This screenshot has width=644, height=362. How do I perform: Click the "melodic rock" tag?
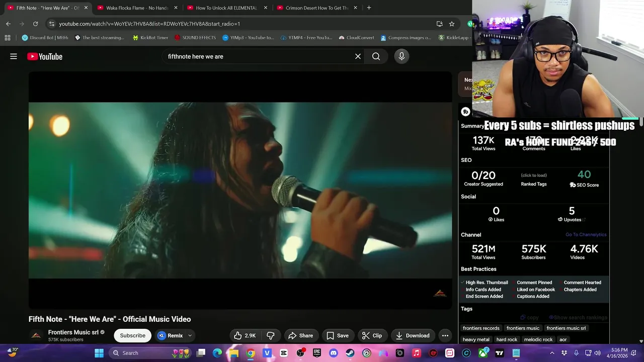(x=538, y=339)
